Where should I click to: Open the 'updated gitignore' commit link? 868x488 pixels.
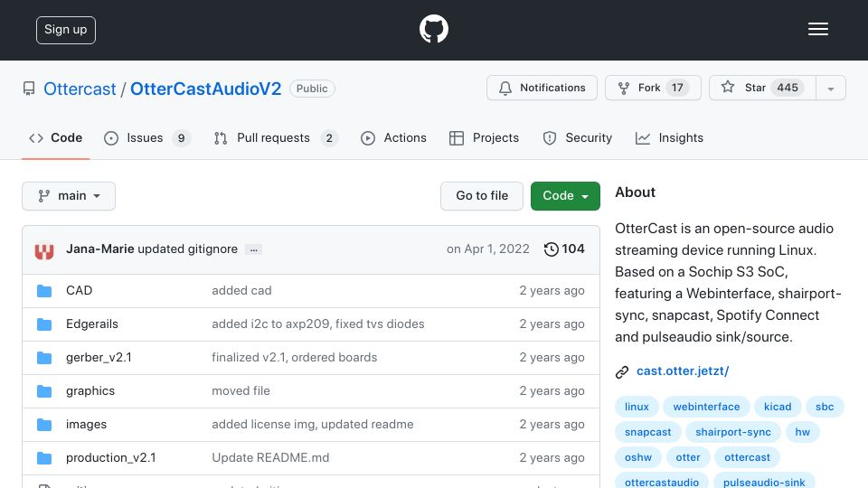[188, 249]
